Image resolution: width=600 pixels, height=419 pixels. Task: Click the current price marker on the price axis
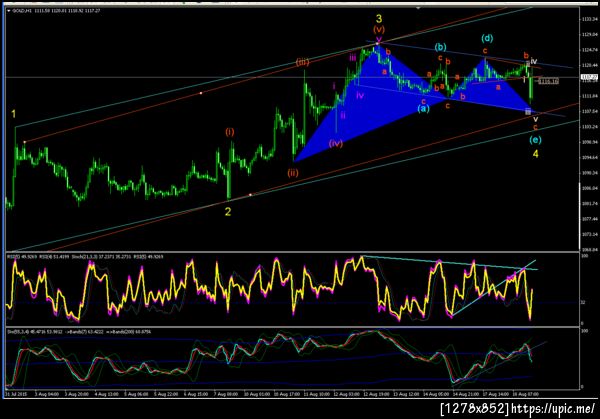[x=589, y=77]
